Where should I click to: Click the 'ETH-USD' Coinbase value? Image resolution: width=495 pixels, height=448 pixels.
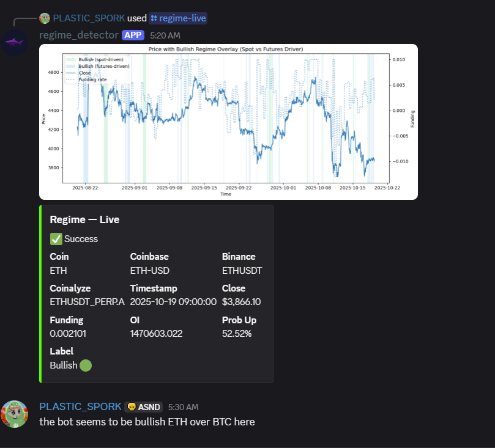point(150,271)
